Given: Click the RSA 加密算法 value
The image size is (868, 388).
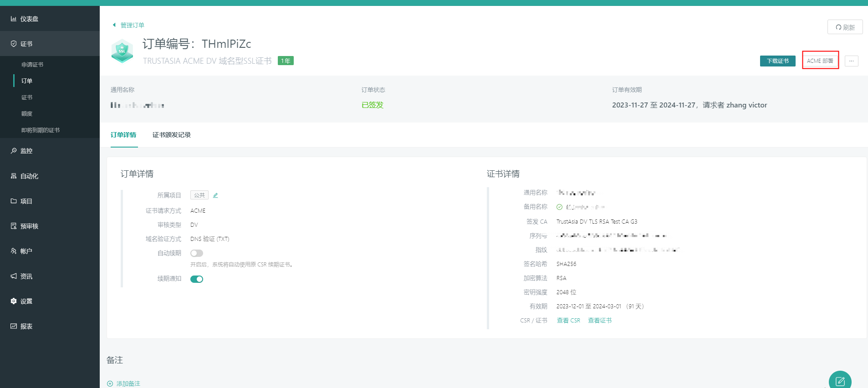Looking at the screenshot, I should click(561, 278).
